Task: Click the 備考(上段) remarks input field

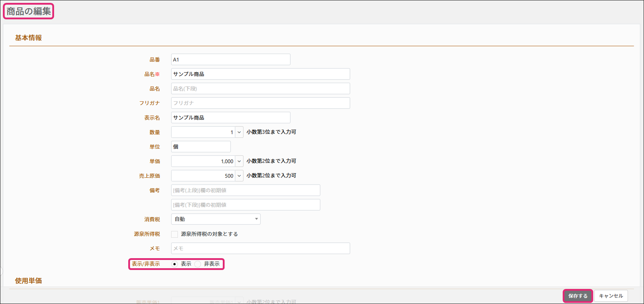Action: 245,190
